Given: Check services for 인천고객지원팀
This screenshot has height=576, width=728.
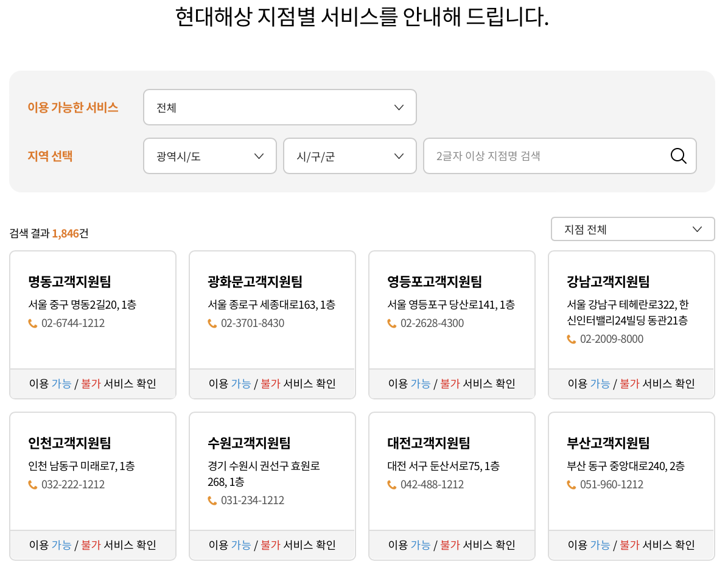Looking at the screenshot, I should click(93, 545).
